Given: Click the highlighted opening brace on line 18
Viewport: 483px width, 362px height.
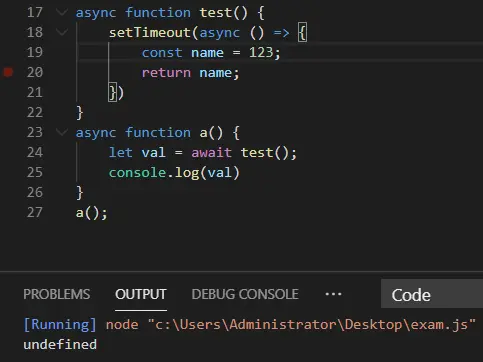Looking at the screenshot, I should [x=302, y=33].
